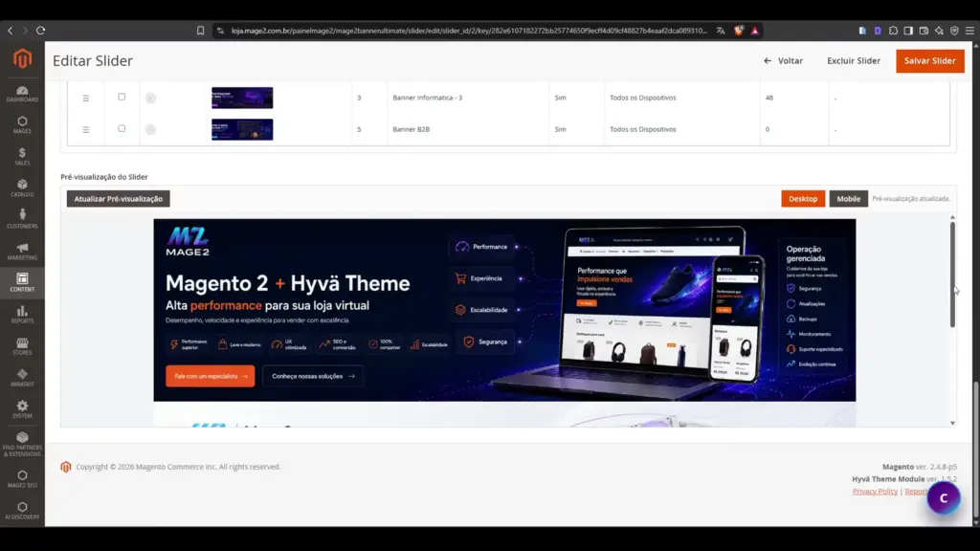The width and height of the screenshot is (980, 551).
Task: Reload the page with browser refresh
Action: 40,31
